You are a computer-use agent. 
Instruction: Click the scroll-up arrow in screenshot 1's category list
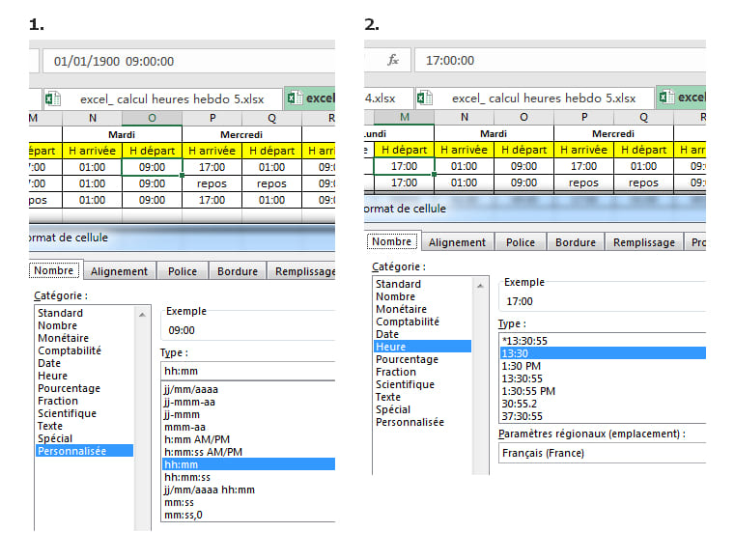pos(144,314)
